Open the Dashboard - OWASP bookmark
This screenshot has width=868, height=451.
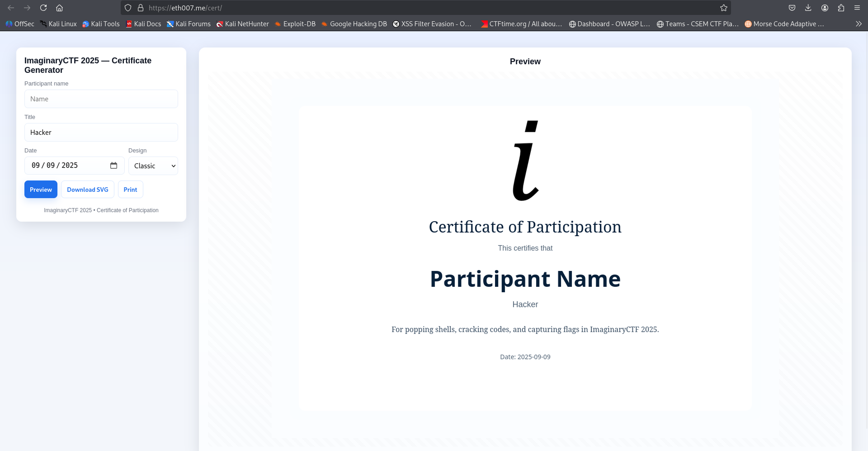point(609,24)
